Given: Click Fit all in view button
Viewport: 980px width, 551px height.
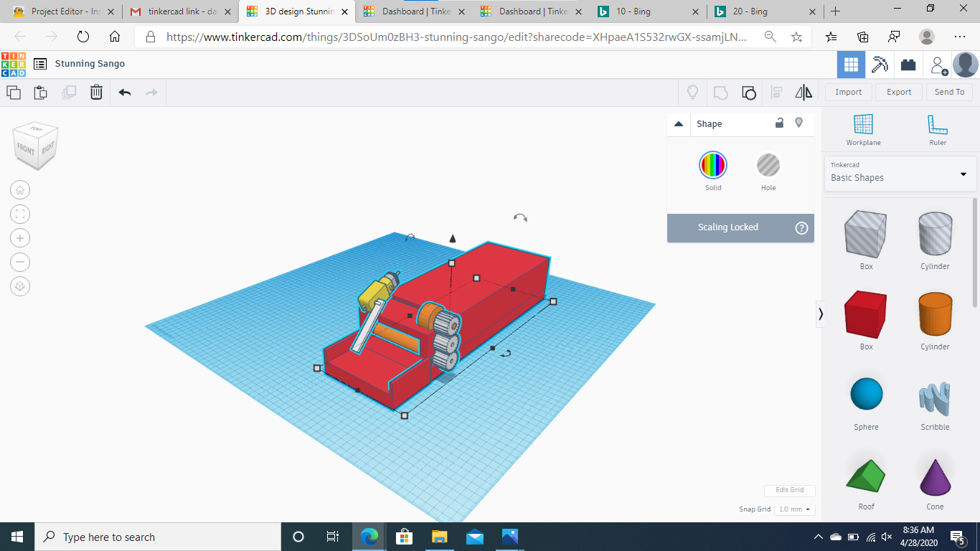Looking at the screenshot, I should [x=20, y=214].
